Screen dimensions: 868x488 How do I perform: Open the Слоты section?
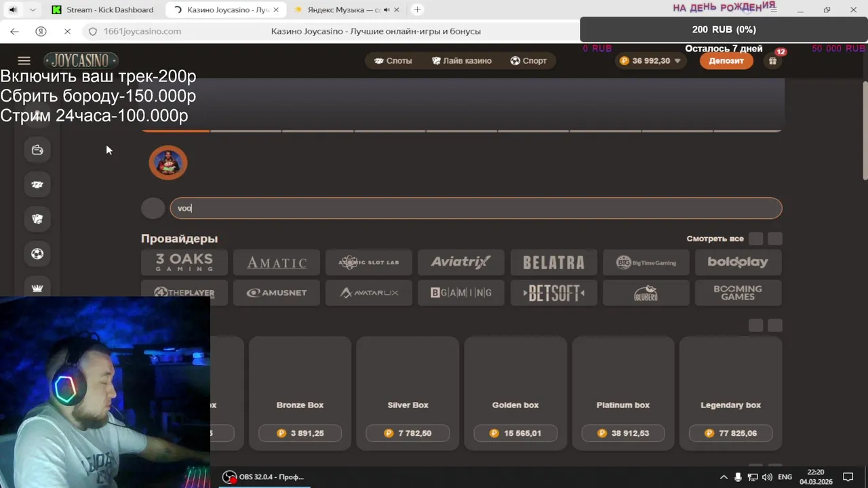point(393,61)
